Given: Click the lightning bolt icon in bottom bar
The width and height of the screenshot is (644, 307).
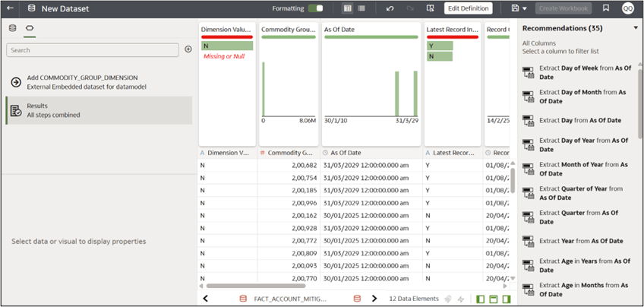Looking at the screenshot, I should coord(461,299).
